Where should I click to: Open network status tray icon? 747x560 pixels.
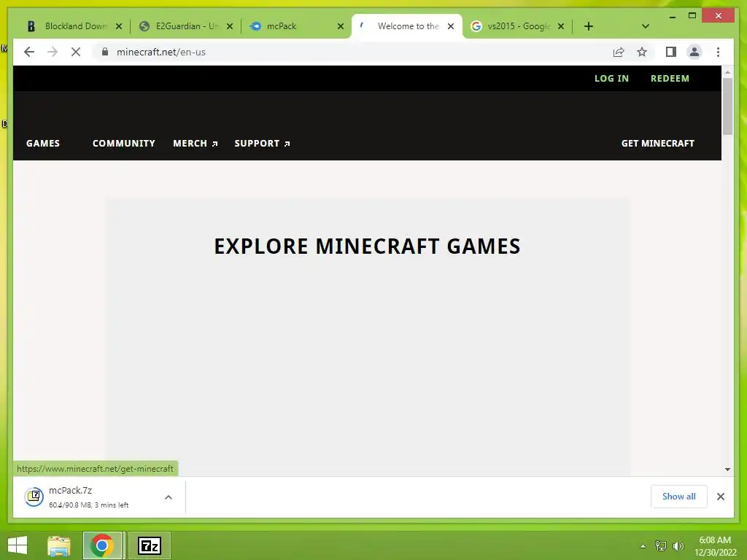tap(661, 545)
